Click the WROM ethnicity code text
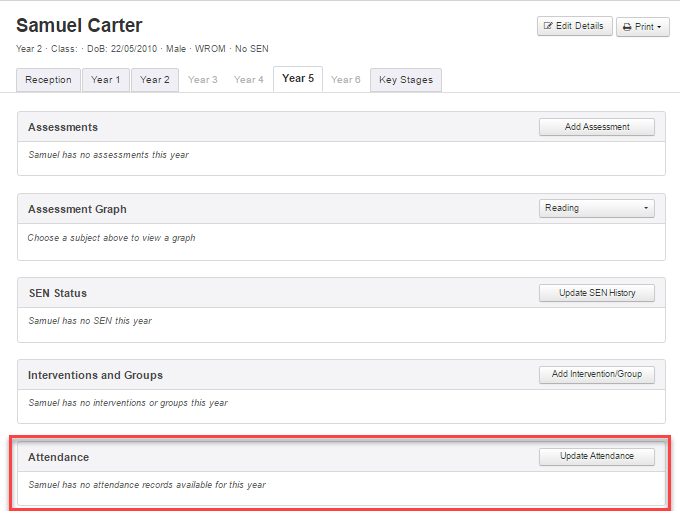The image size is (680, 511). (x=210, y=49)
